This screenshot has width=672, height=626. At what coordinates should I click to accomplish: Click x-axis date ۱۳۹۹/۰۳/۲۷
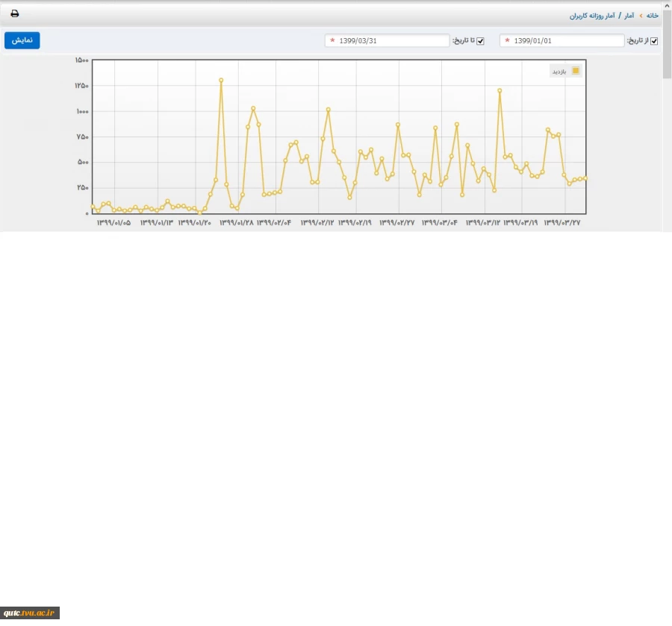(562, 222)
